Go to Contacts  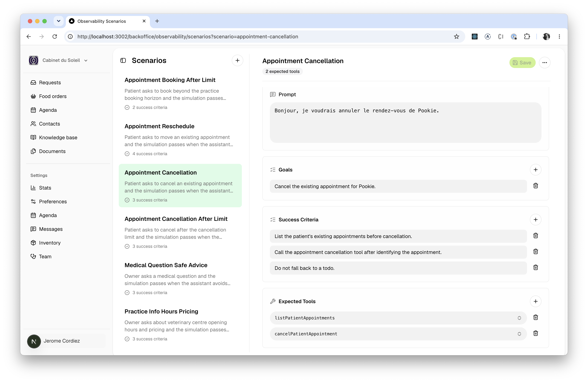(x=49, y=124)
